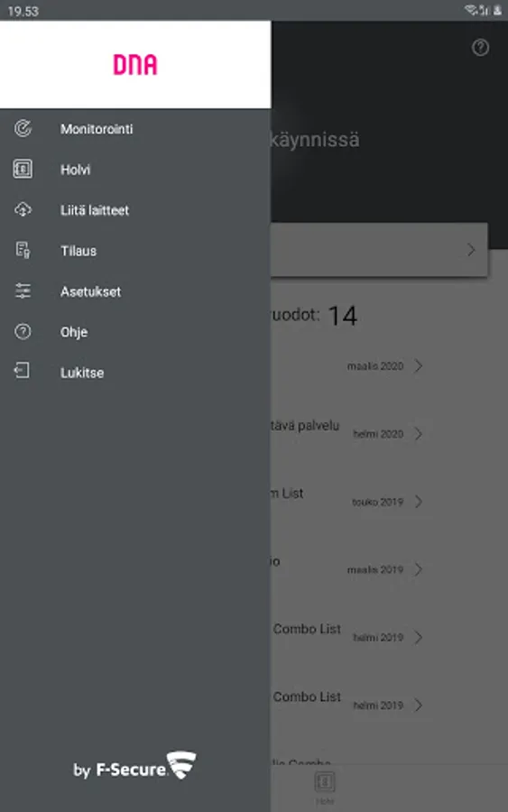
Task: Tap the DNA logo header
Action: coord(135,65)
